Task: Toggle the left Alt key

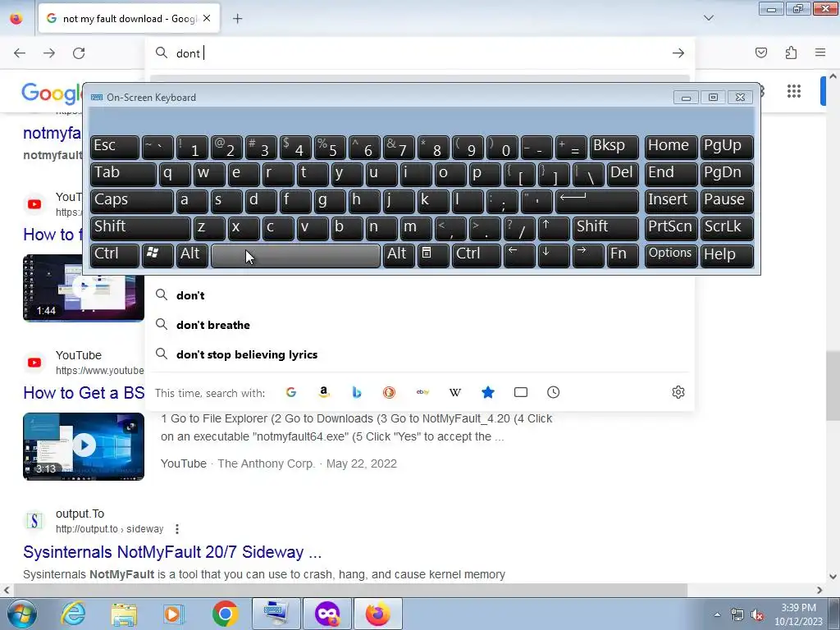Action: [192, 256]
